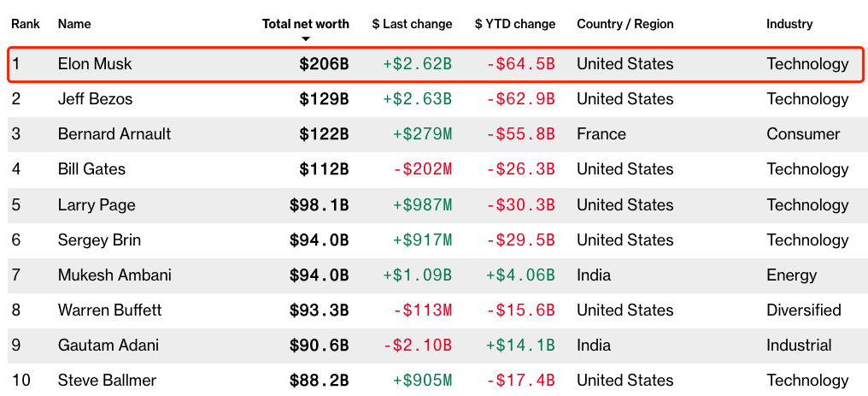Sort by Total net worth column header

coord(306,24)
